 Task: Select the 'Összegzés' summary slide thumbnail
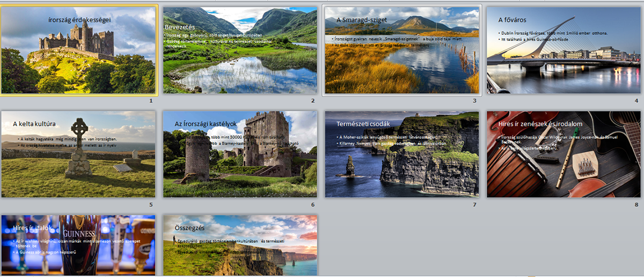[x=240, y=246]
